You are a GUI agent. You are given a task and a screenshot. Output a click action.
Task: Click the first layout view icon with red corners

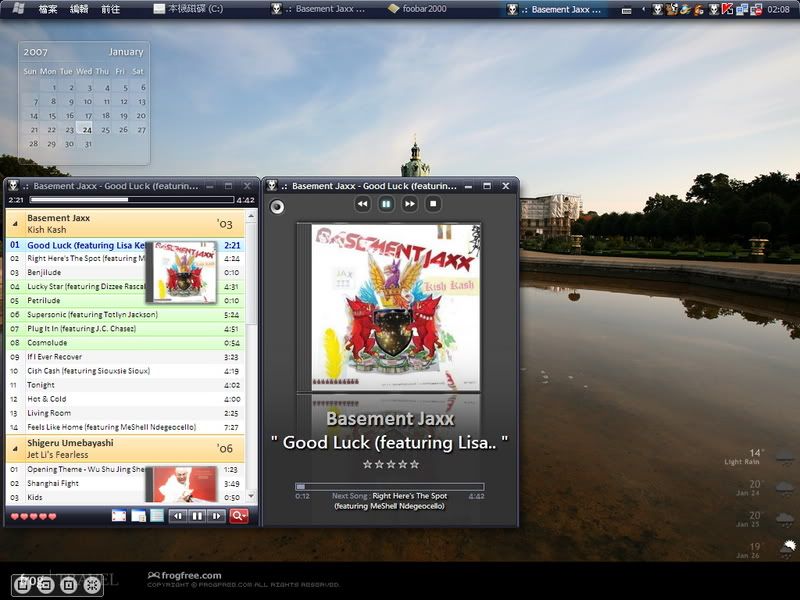coord(119,516)
